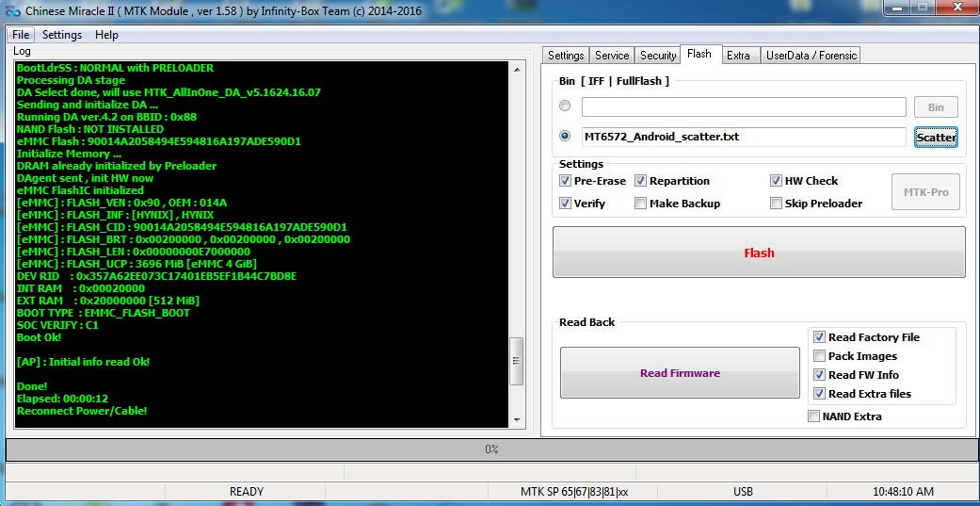Select the Bin file radio button
Viewport: 980px width, 506px height.
point(565,106)
